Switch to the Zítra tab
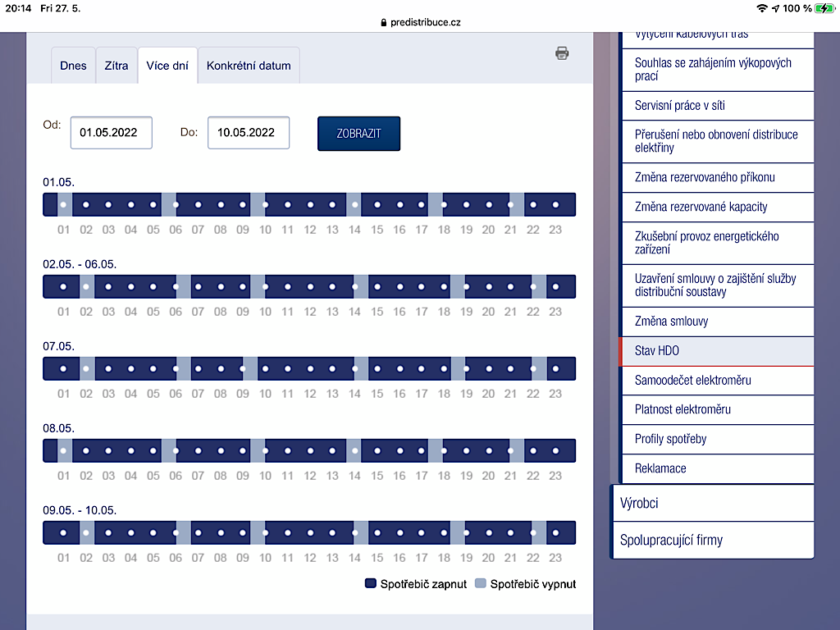This screenshot has width=840, height=630. point(116,66)
